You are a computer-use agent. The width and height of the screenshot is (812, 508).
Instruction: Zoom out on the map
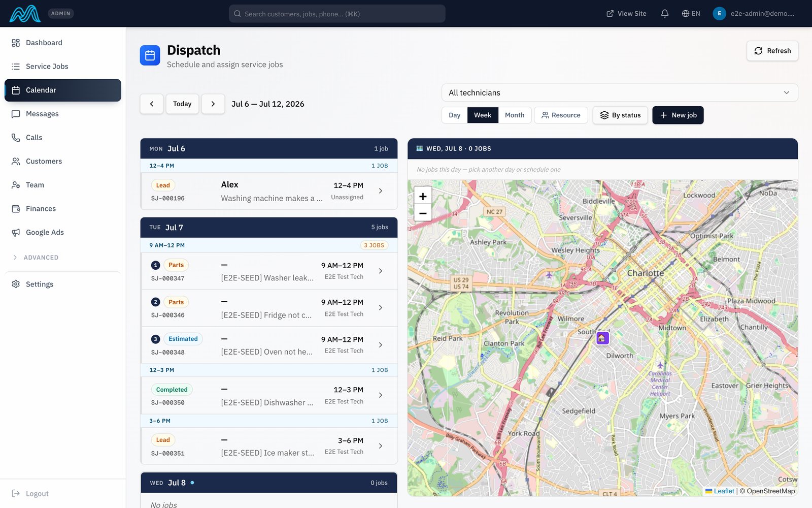(x=423, y=213)
